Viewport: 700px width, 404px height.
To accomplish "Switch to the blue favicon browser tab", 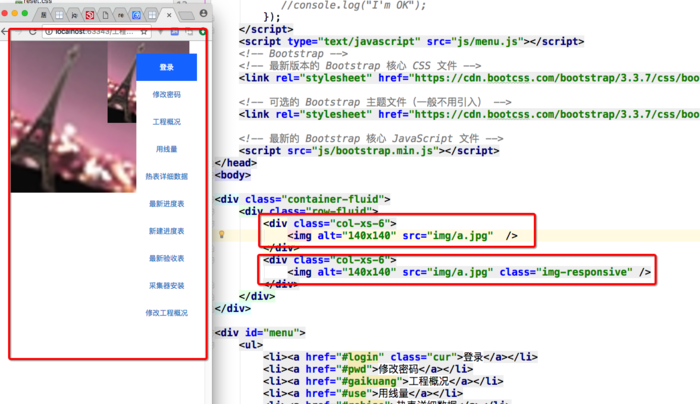I will point(136,15).
